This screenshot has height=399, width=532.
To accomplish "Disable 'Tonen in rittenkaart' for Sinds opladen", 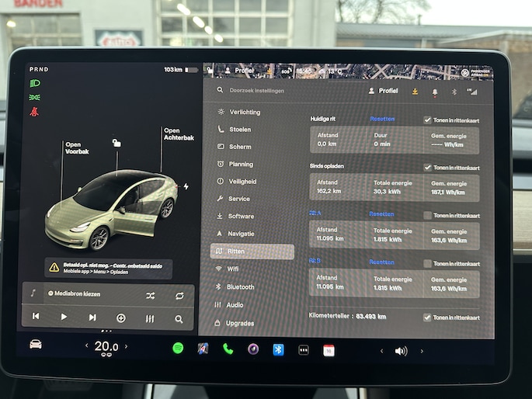I will 427,168.
